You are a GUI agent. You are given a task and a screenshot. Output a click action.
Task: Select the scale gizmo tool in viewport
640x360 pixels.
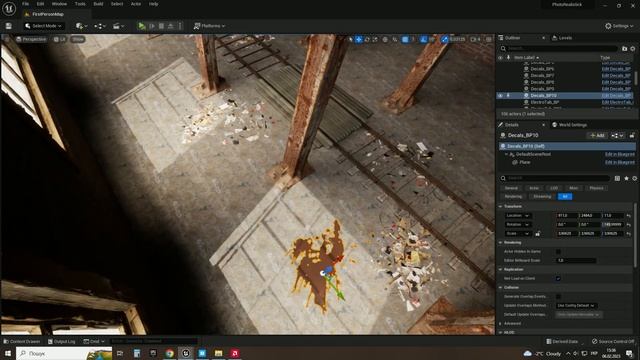(x=375, y=40)
